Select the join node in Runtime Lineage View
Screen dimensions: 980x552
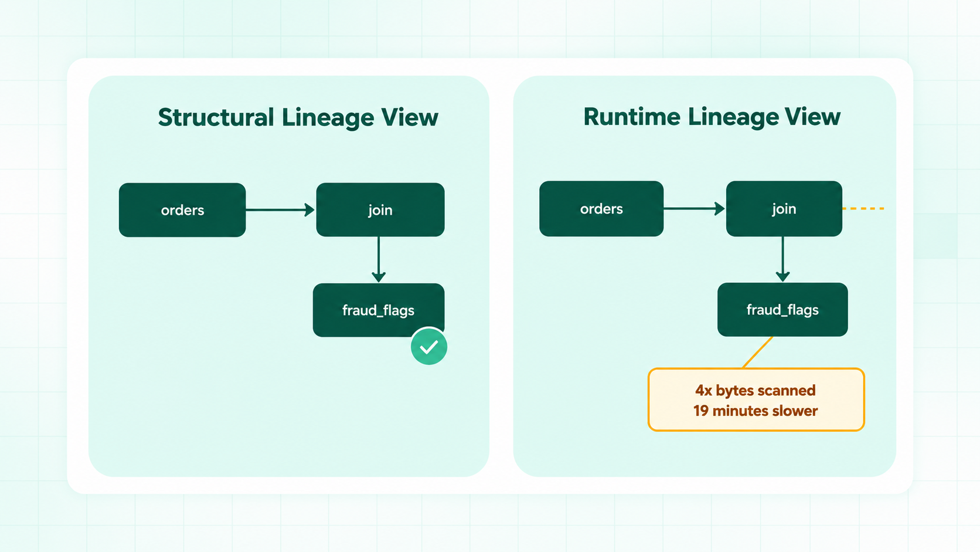(x=784, y=209)
